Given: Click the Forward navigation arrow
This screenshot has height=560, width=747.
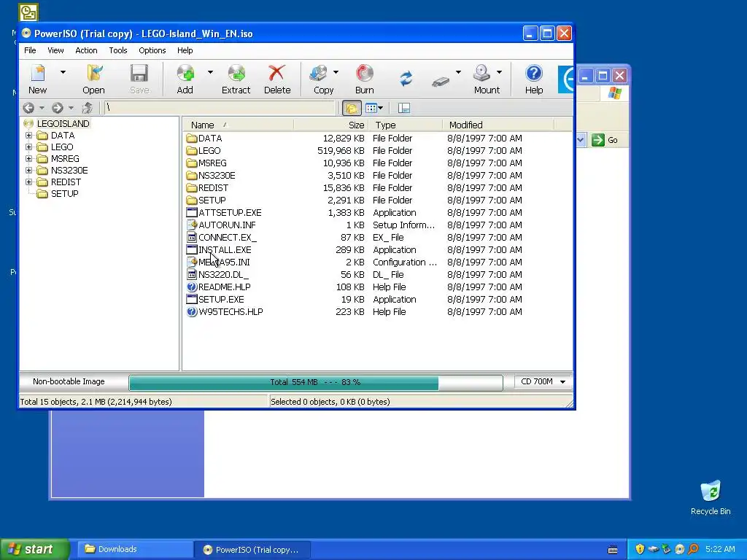Looking at the screenshot, I should [57, 108].
